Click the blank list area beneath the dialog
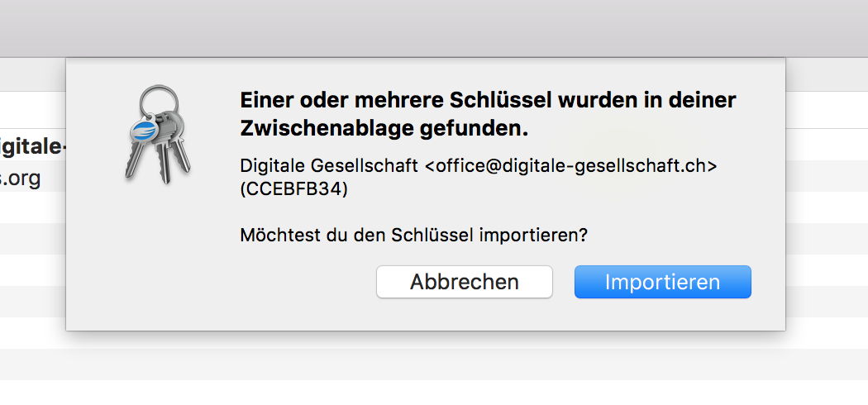The width and height of the screenshot is (868, 405). (434, 365)
